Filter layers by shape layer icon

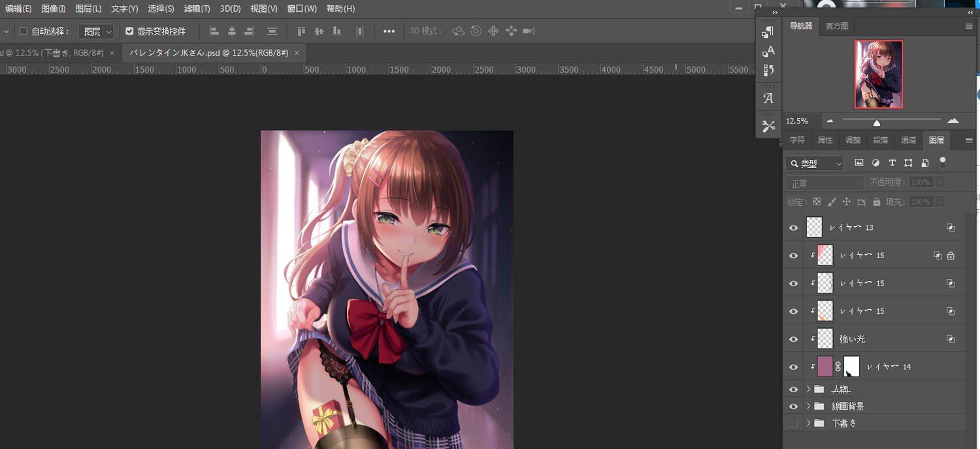click(x=908, y=163)
